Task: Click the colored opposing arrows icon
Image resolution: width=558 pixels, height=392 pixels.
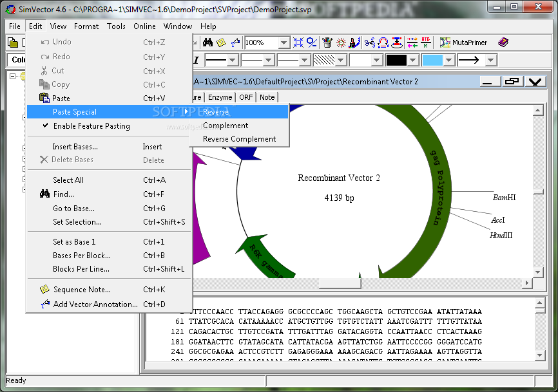Action: [x=412, y=42]
